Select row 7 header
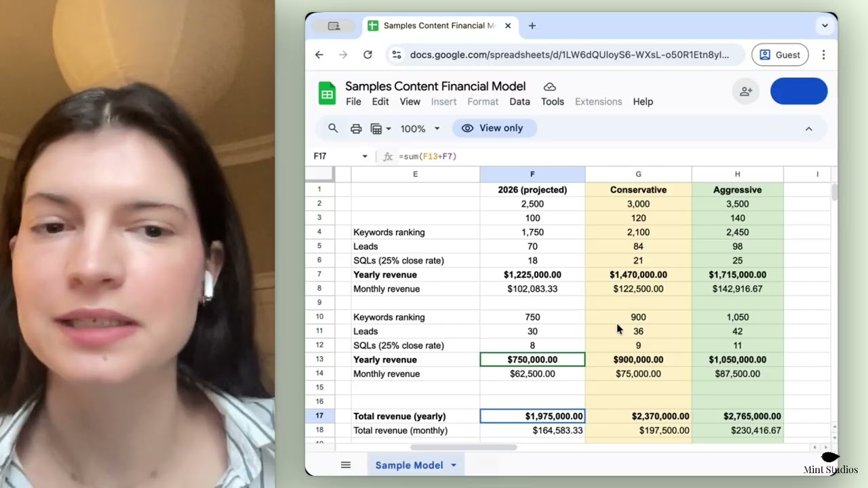 coord(319,274)
